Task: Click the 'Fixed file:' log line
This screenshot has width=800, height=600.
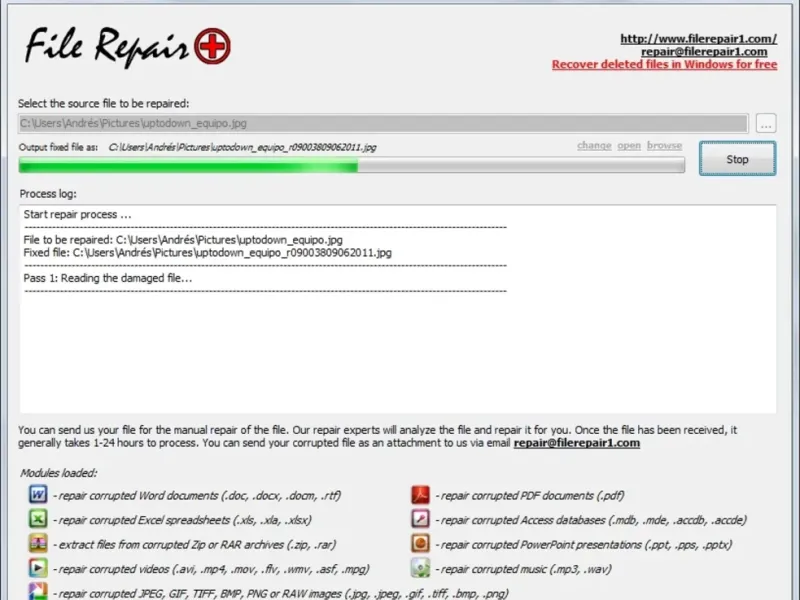Action: (x=208, y=253)
